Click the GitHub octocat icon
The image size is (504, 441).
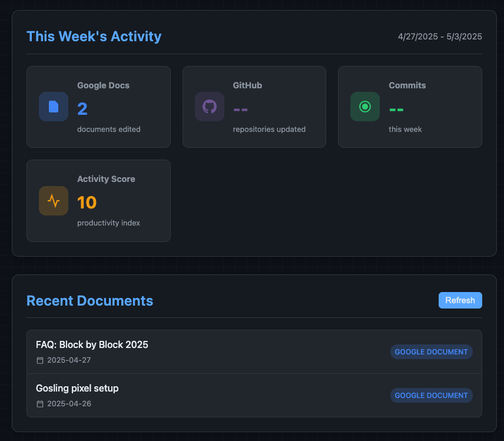point(209,107)
